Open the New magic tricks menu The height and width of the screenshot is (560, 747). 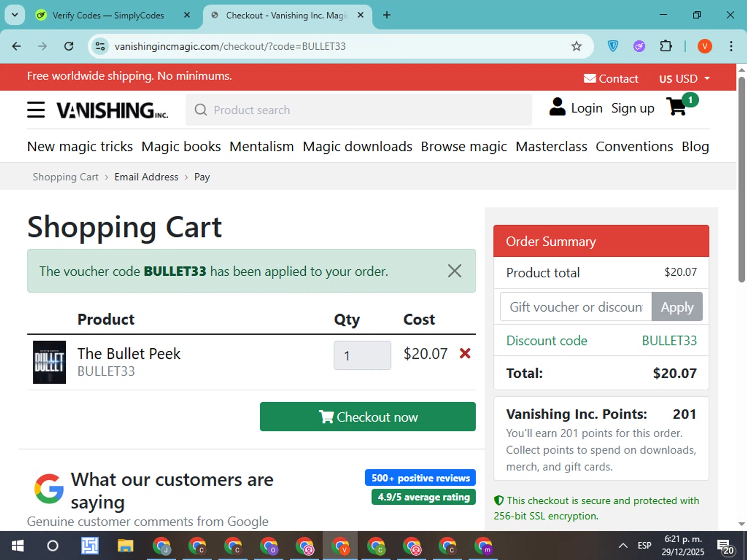(80, 146)
